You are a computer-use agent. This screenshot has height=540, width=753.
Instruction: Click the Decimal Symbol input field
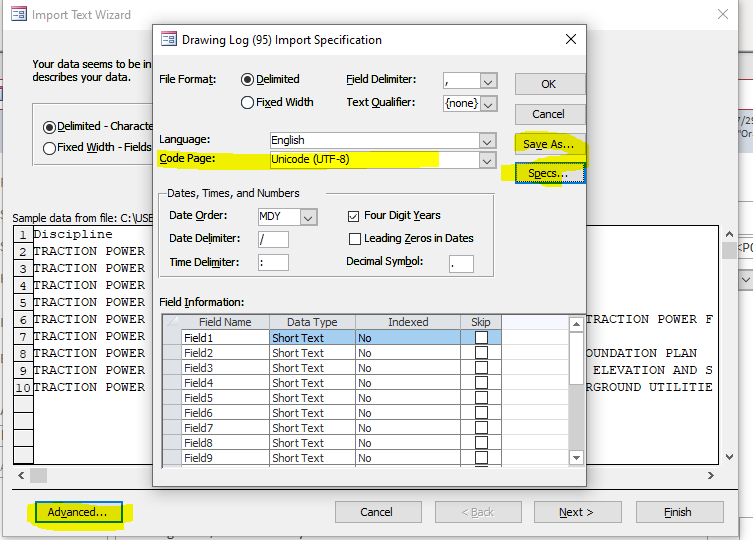[462, 264]
